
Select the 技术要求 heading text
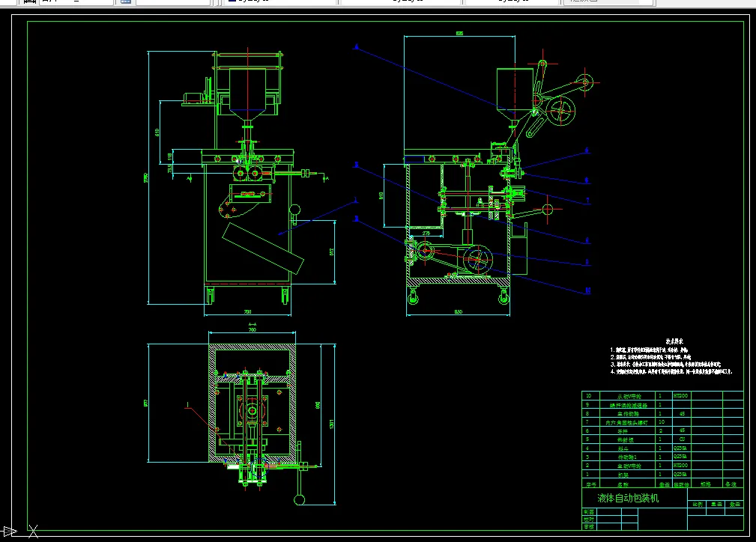[674, 341]
